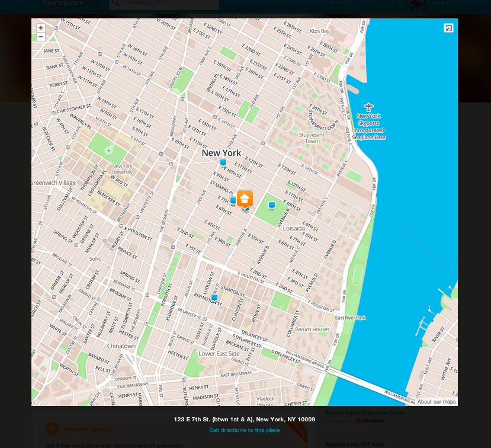Click the blue pin in the Avenue B park
Image resolution: width=491 pixels, height=448 pixels.
(x=272, y=206)
